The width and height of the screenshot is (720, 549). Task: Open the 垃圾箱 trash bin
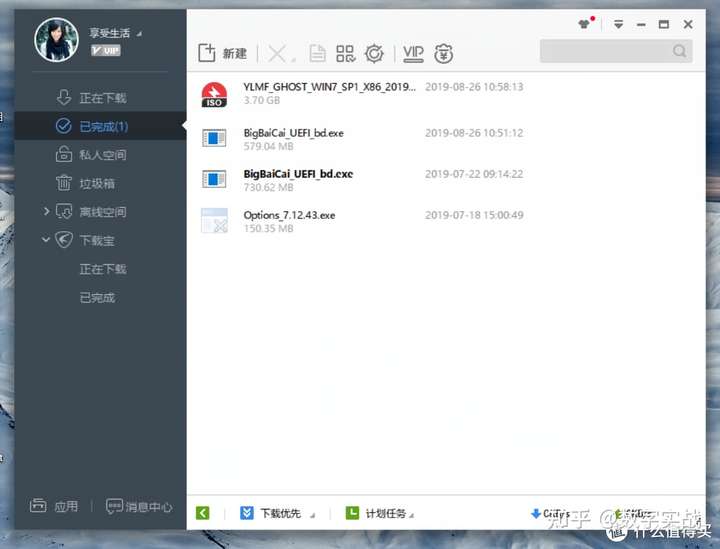click(x=100, y=184)
